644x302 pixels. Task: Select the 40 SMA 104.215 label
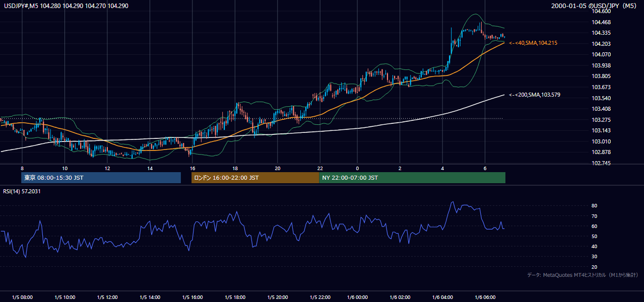[533, 43]
